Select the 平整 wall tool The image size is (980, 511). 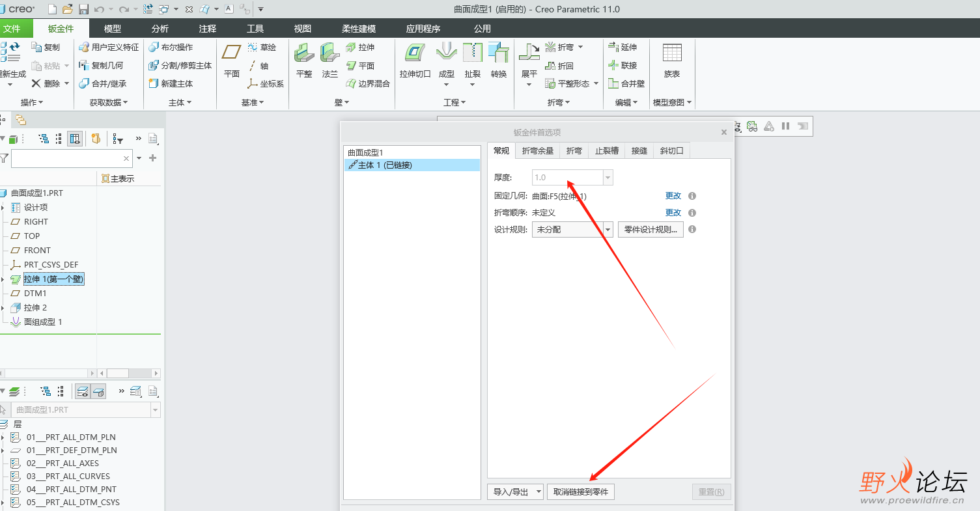pos(304,61)
